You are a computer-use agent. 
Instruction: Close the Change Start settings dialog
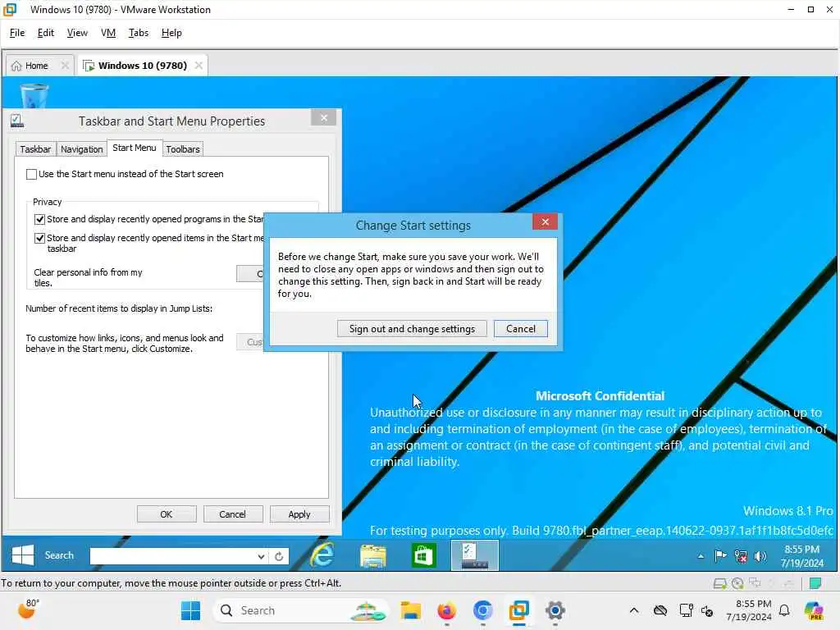(545, 221)
